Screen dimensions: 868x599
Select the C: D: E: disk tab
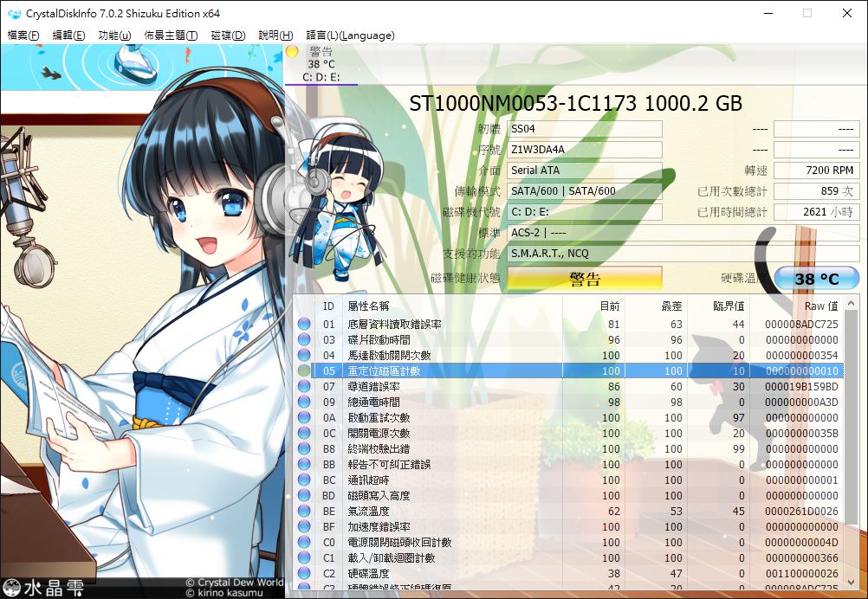321,64
